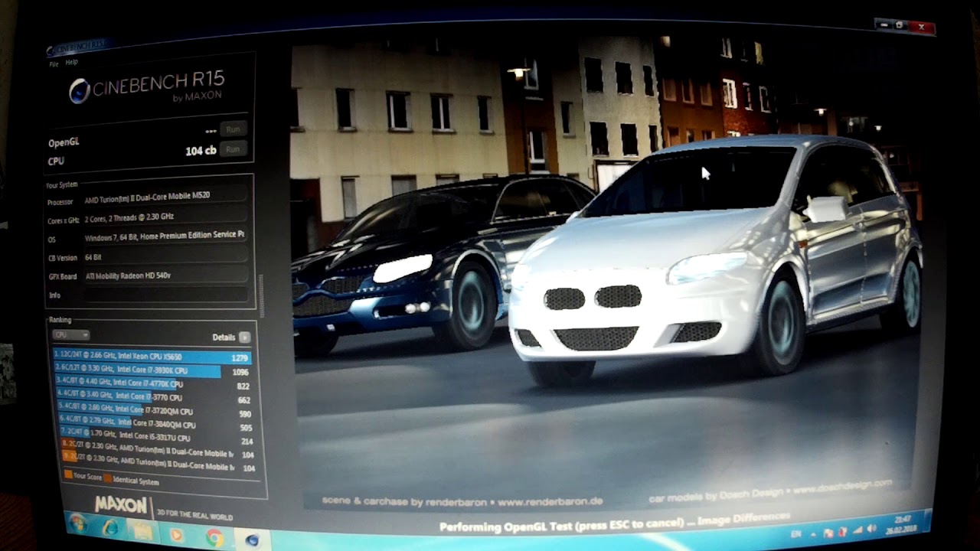This screenshot has width=980, height=551.
Task: Launch Internet Explorer from the taskbar
Action: tap(111, 528)
